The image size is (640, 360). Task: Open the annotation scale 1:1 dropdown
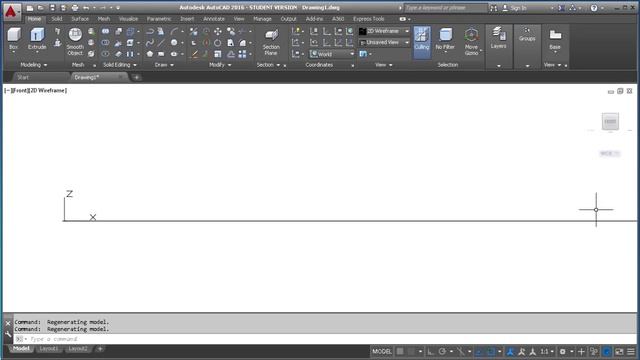pyautogui.click(x=547, y=351)
